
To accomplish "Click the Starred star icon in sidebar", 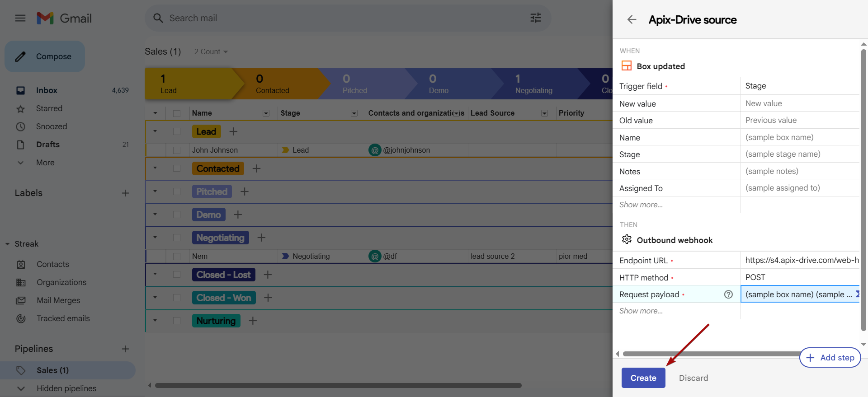I will (x=20, y=109).
